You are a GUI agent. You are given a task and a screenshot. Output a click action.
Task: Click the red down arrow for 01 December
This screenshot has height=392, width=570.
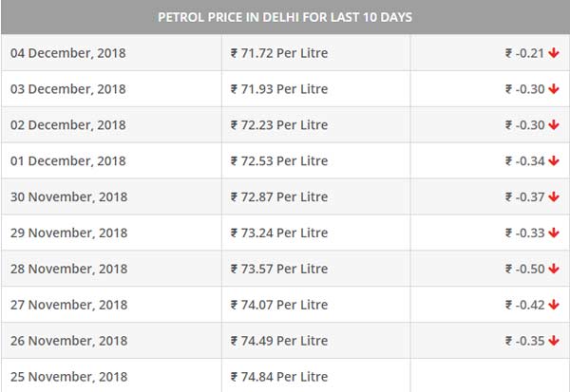pyautogui.click(x=554, y=161)
